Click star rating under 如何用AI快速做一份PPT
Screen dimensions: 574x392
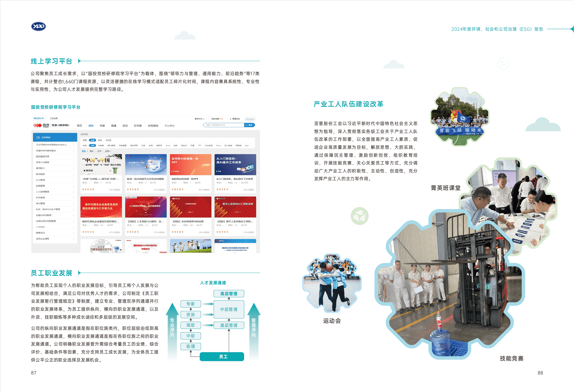pyautogui.click(x=177, y=190)
